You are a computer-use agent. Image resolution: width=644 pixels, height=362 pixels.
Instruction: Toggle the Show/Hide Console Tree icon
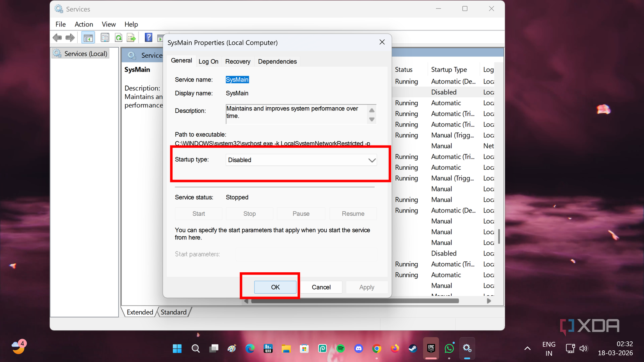coord(88,37)
